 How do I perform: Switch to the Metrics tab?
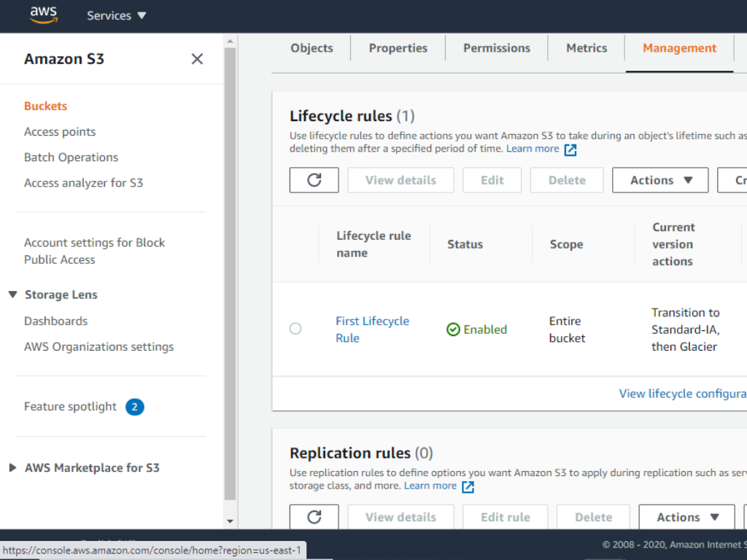pyautogui.click(x=587, y=48)
